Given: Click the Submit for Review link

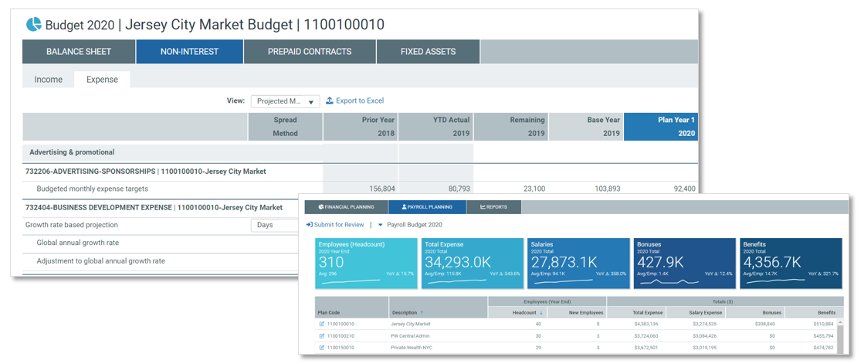Looking at the screenshot, I should [x=339, y=225].
